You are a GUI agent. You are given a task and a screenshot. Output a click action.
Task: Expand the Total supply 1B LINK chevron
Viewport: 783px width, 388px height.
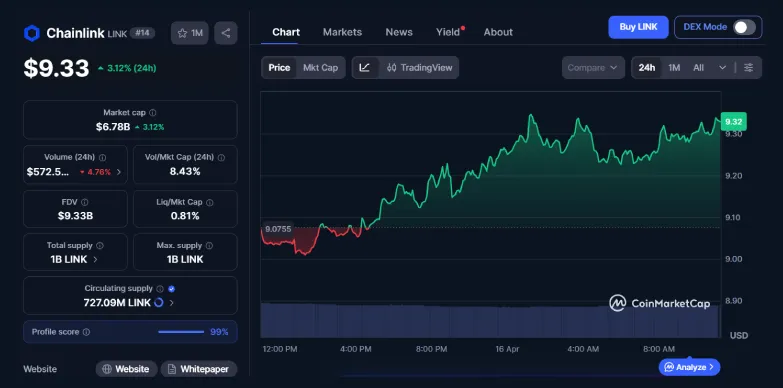pyautogui.click(x=95, y=260)
